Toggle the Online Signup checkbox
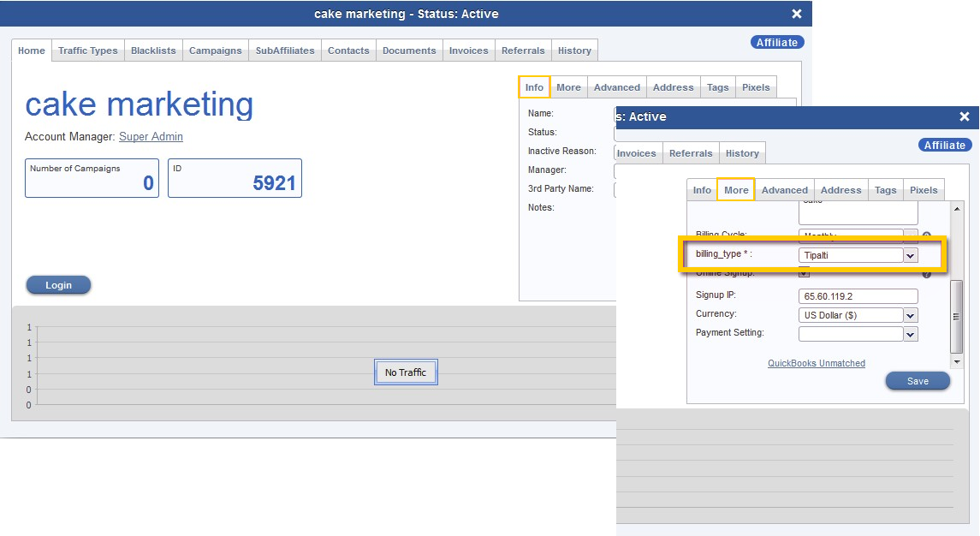Image resolution: width=980 pixels, height=536 pixels. pos(804,273)
